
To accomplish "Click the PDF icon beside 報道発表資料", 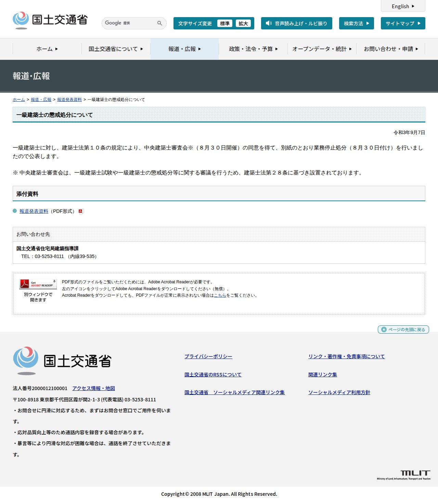I will pyautogui.click(x=81, y=211).
